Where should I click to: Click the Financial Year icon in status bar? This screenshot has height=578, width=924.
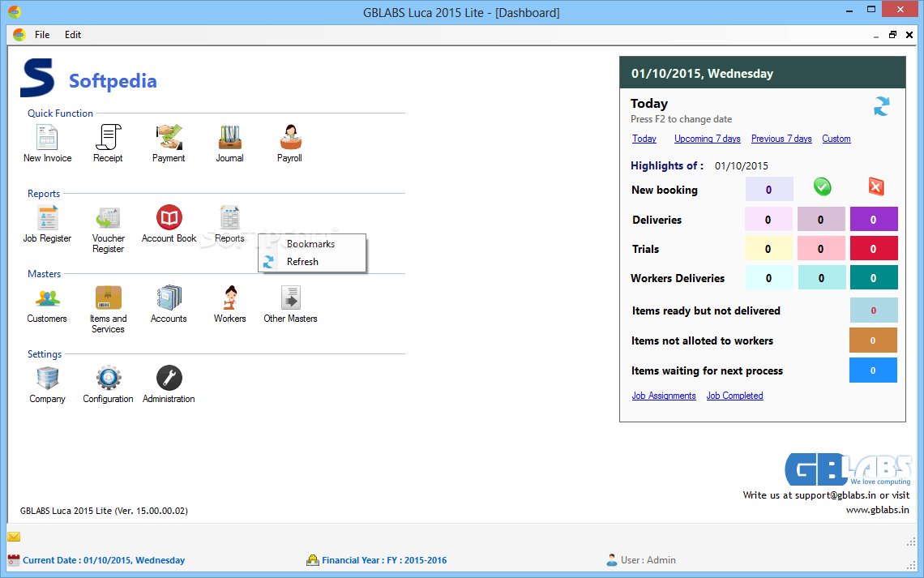pyautogui.click(x=313, y=559)
